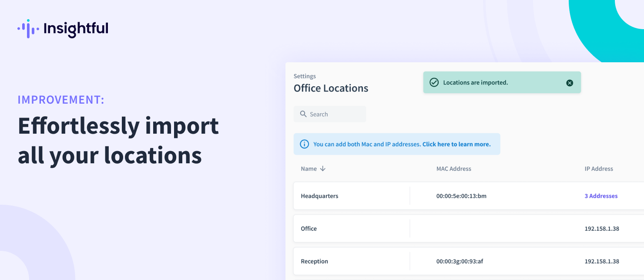The image size is (644, 280).
Task: Click the 'Effortlessly import all your locations' headline
Action: point(118,140)
